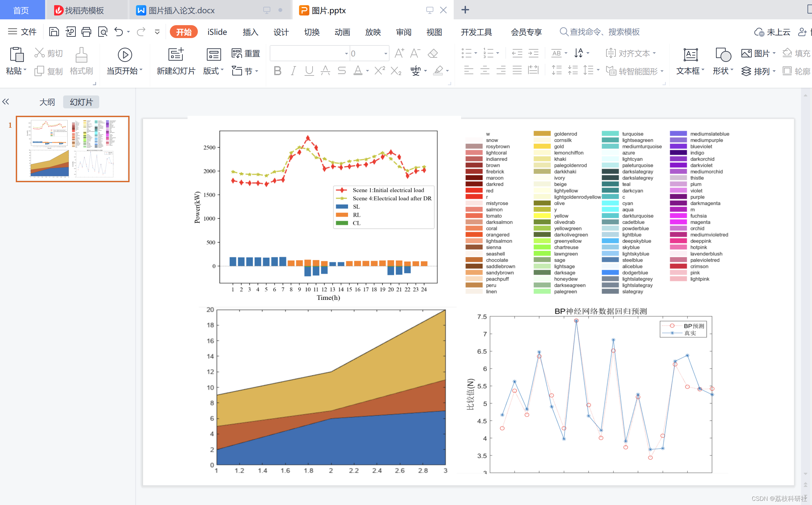This screenshot has width=812, height=505.
Task: Click the new slide icon
Action: coord(176,54)
